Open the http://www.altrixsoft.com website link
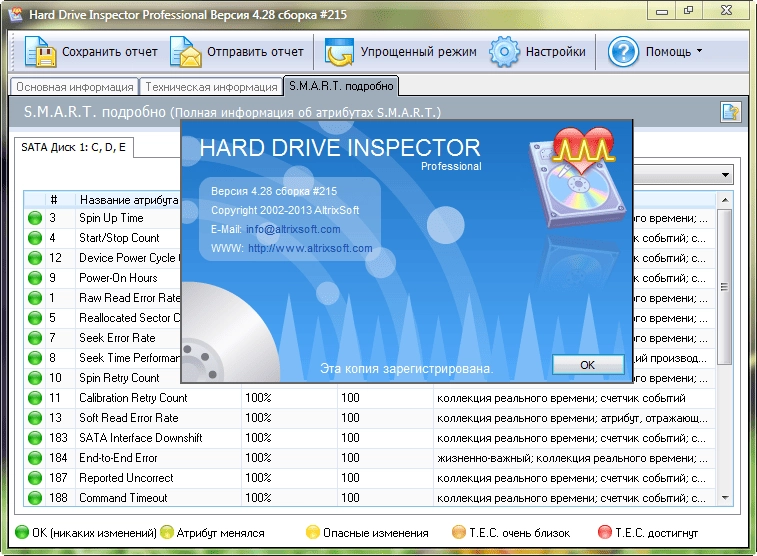757x556 pixels. [x=310, y=249]
